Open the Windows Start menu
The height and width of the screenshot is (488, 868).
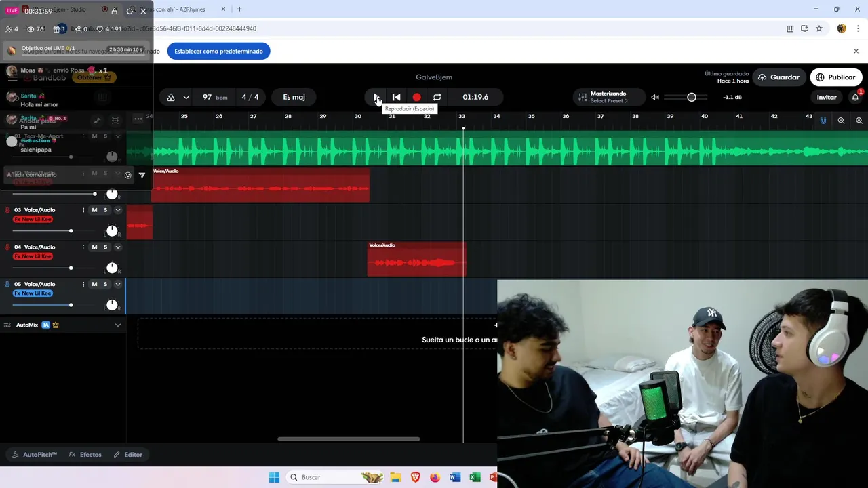tap(274, 477)
